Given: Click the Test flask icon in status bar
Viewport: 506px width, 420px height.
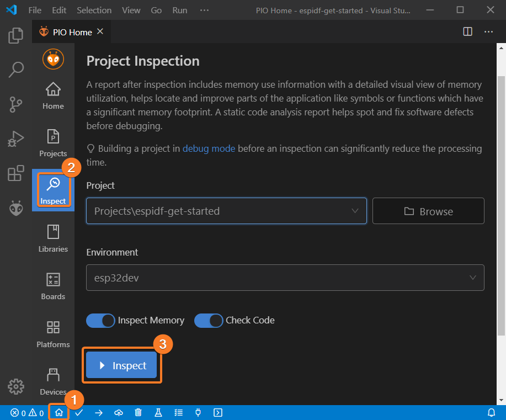Looking at the screenshot, I should pos(158,413).
